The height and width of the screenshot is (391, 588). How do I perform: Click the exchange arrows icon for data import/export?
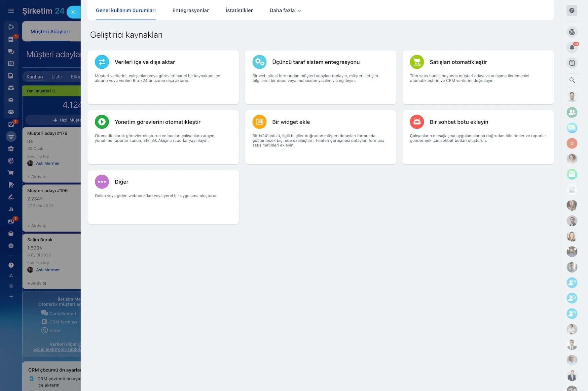click(102, 62)
